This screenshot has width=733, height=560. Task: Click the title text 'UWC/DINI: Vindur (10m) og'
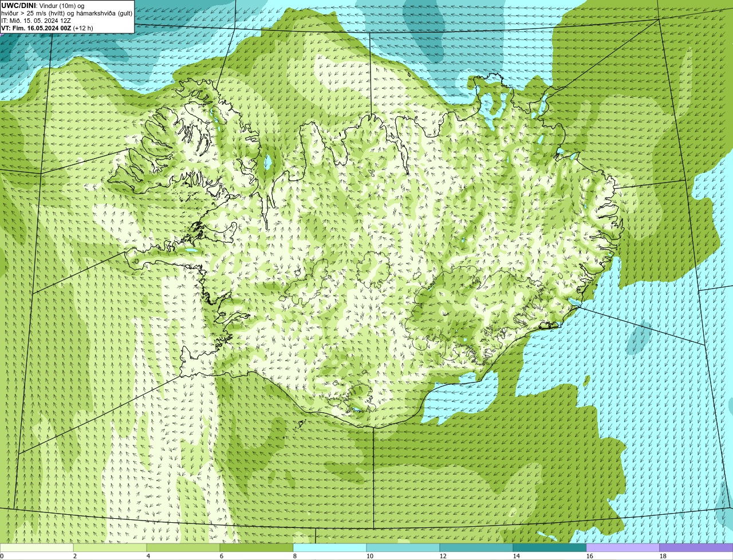pyautogui.click(x=42, y=5)
